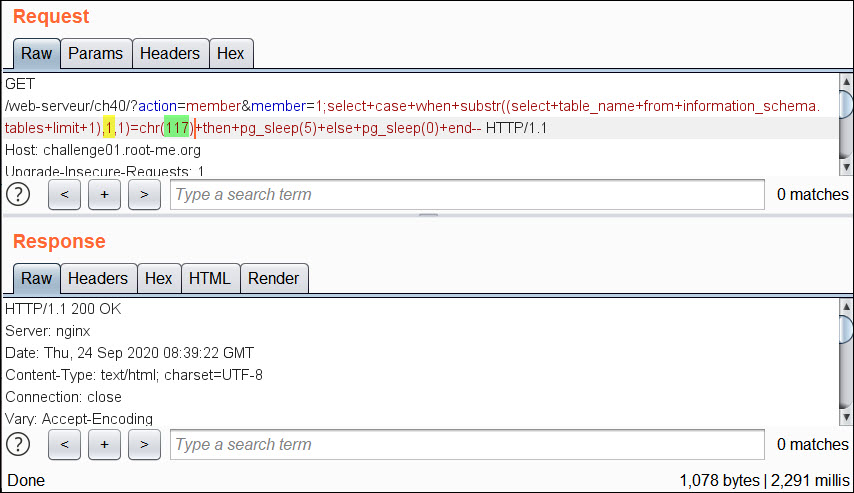Click the 'action' parameter name
854x493 pixels.
click(158, 106)
